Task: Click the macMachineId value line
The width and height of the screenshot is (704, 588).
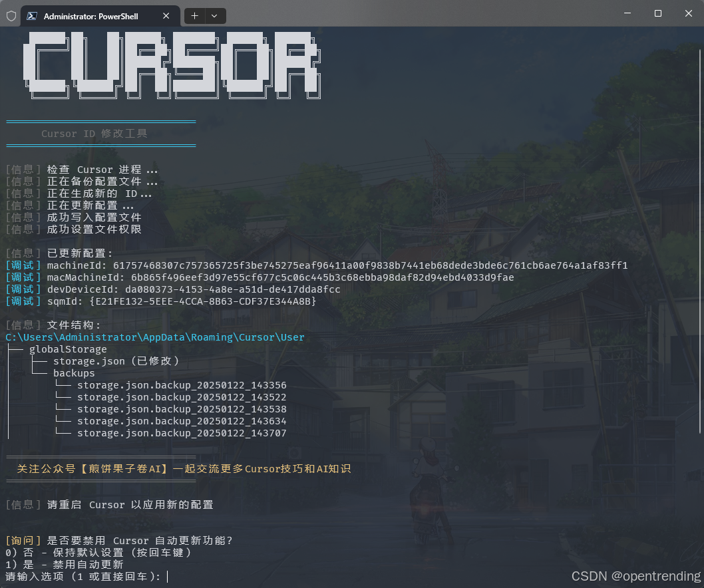Action: click(260, 277)
